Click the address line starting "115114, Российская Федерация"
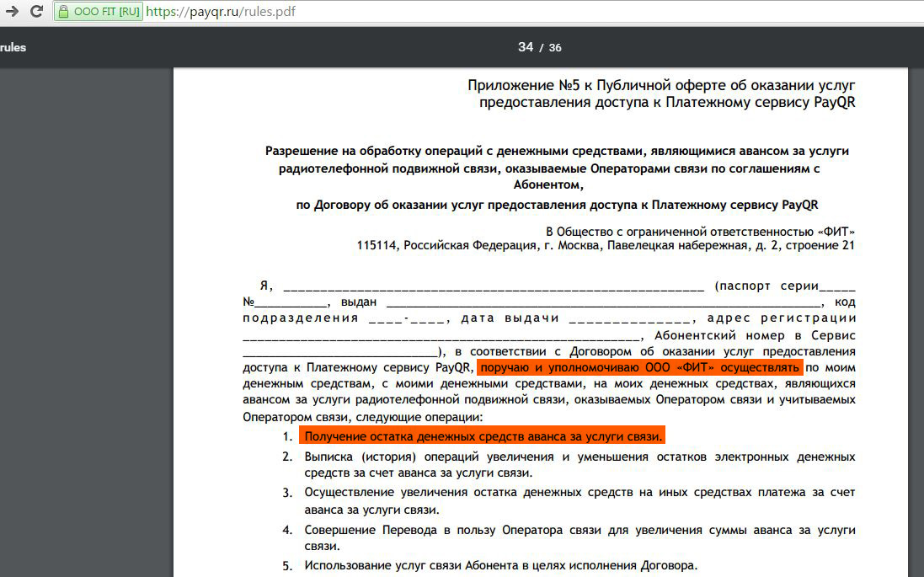This screenshot has height=577, width=924. [606, 245]
